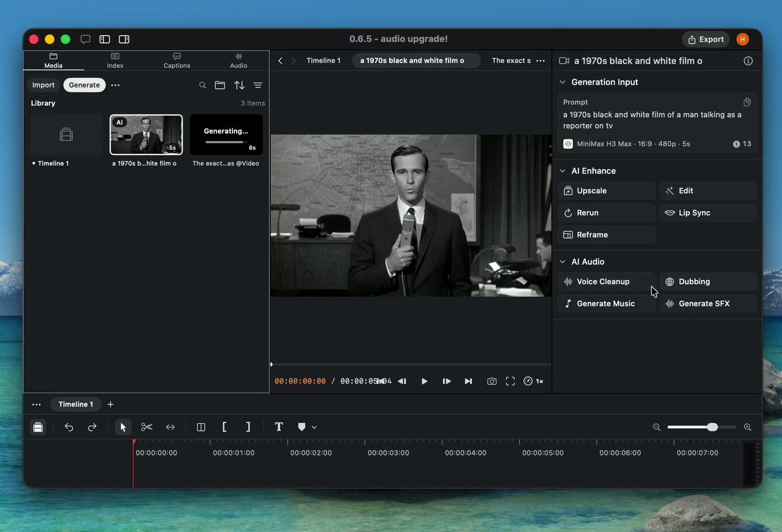The width and height of the screenshot is (782, 532).
Task: Open the new folder icon in Library
Action: (220, 85)
